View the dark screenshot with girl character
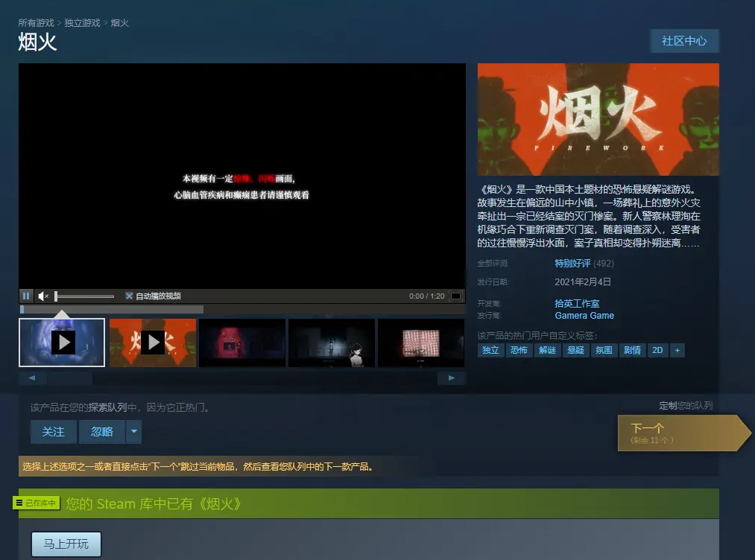Screen dimensions: 755x560 point(332,343)
